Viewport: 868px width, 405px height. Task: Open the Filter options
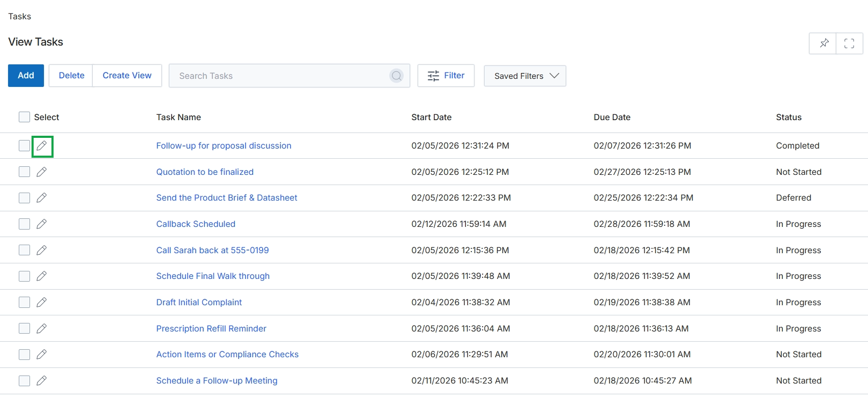(446, 76)
